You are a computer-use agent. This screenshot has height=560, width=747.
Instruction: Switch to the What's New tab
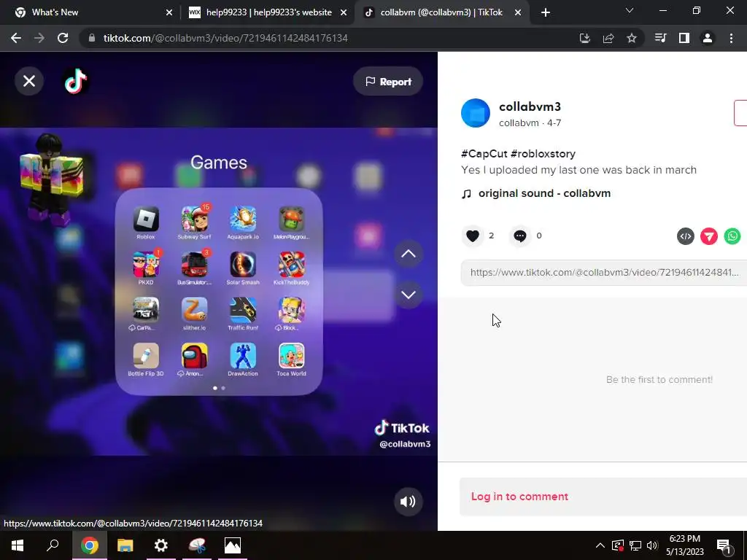coord(90,12)
